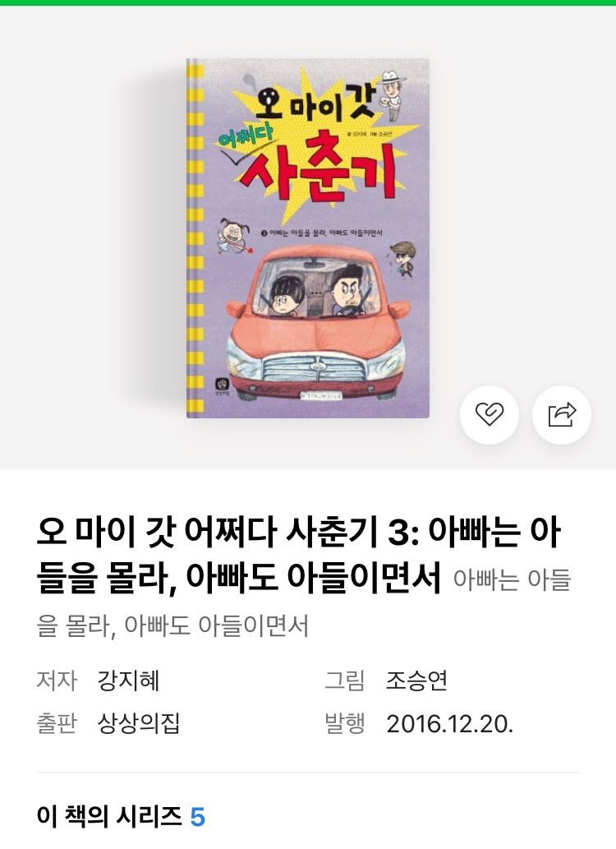
Task: Click the 저자 label
Action: click(57, 680)
